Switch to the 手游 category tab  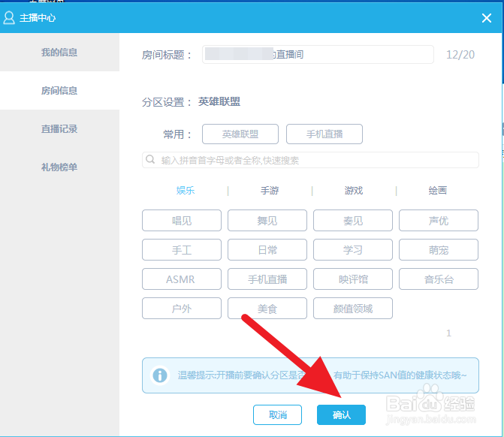[x=270, y=191]
